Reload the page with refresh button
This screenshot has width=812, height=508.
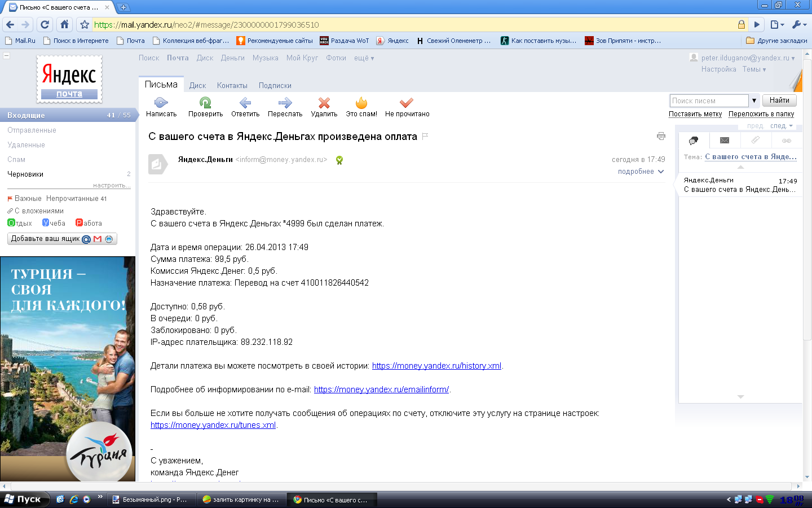coord(45,24)
